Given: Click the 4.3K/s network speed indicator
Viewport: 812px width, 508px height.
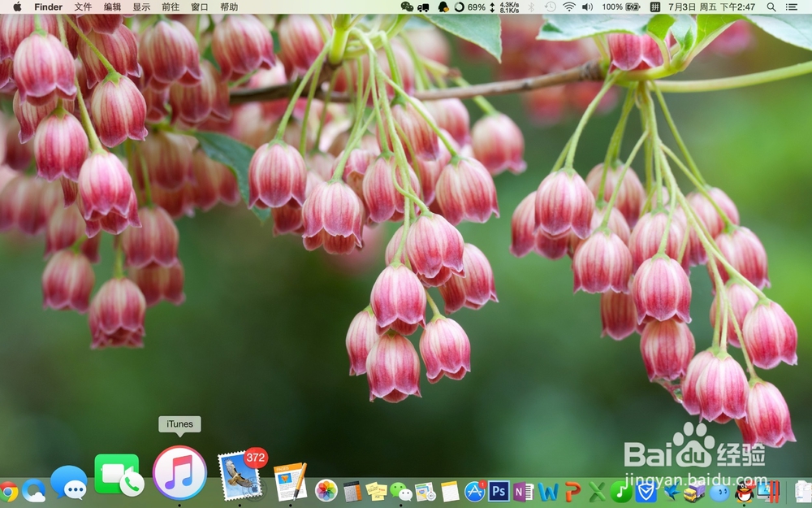Looking at the screenshot, I should [x=505, y=7].
